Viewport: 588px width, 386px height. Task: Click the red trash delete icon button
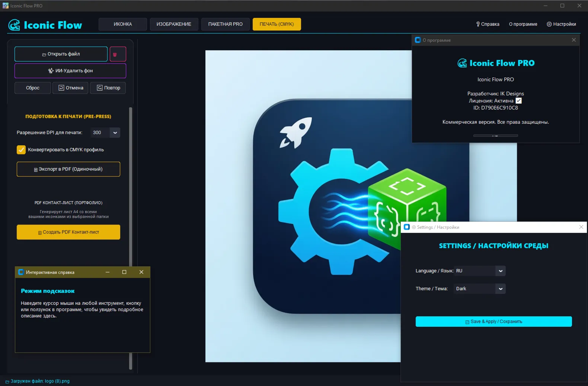point(118,54)
